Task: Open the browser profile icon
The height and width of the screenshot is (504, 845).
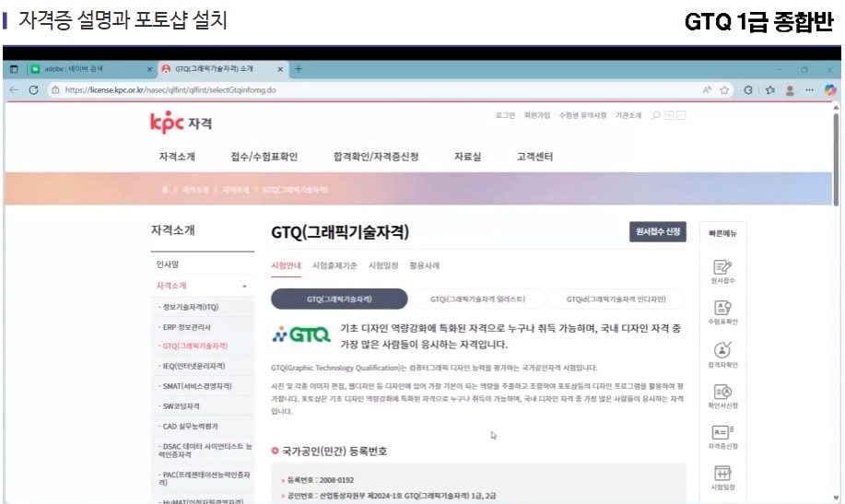Action: click(x=790, y=90)
